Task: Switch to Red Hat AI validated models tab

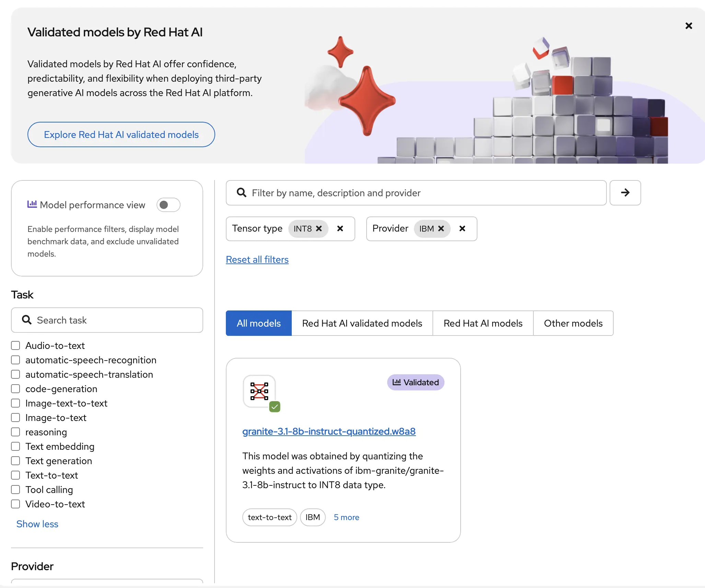Action: pyautogui.click(x=362, y=323)
